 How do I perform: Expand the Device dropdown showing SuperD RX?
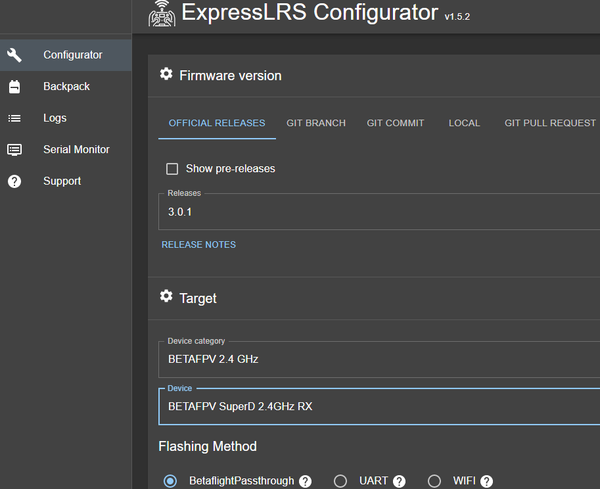(x=380, y=406)
